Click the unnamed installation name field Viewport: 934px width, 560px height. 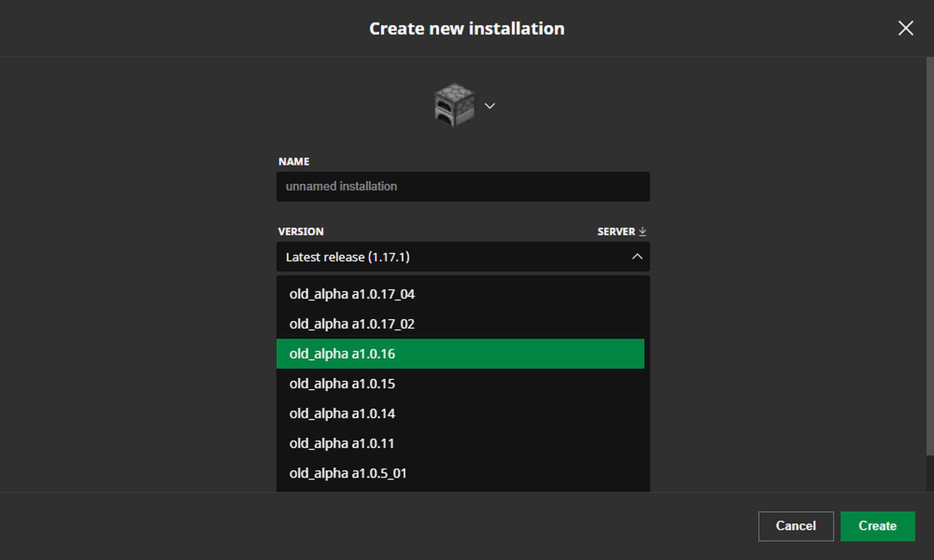(463, 187)
